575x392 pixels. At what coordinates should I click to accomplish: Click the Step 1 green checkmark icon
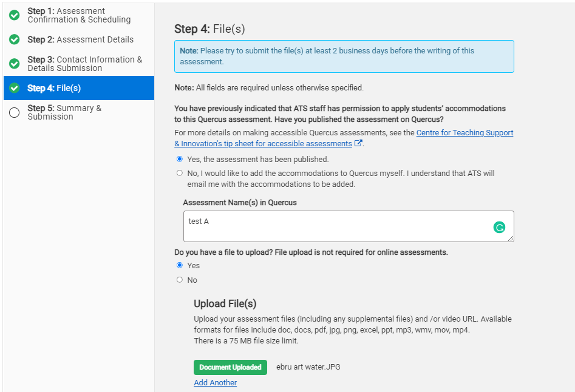pos(15,15)
